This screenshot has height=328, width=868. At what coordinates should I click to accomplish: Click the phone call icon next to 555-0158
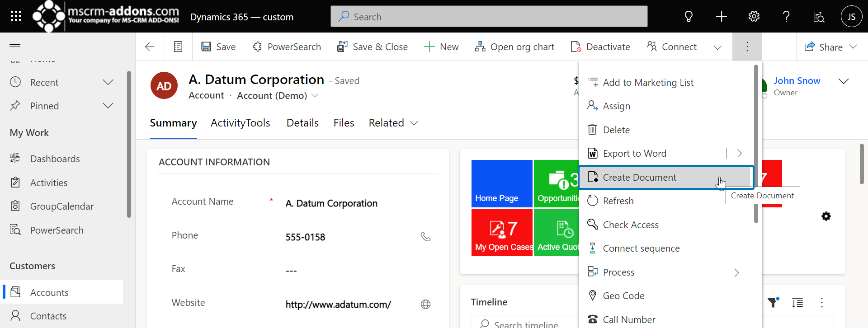(425, 237)
